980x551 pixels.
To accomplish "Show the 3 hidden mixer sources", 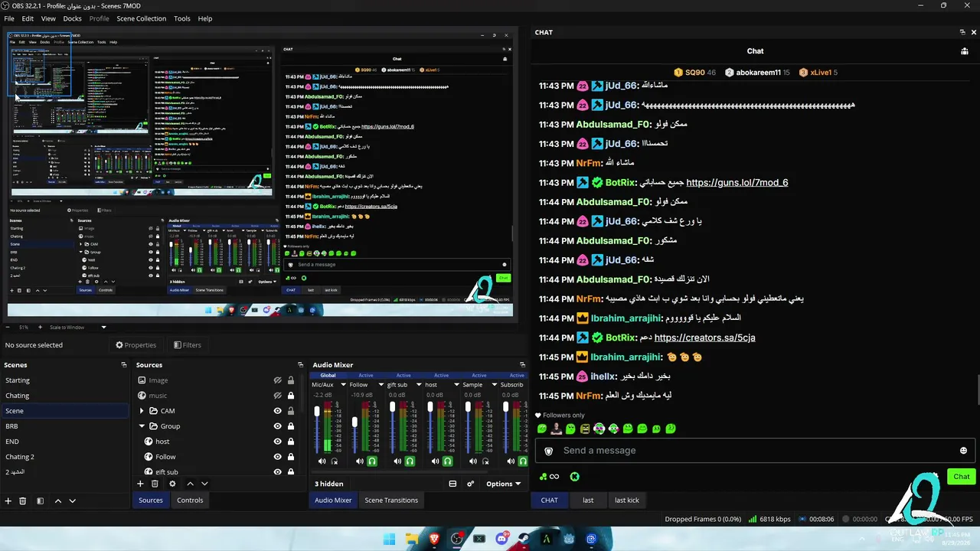I will click(x=329, y=484).
